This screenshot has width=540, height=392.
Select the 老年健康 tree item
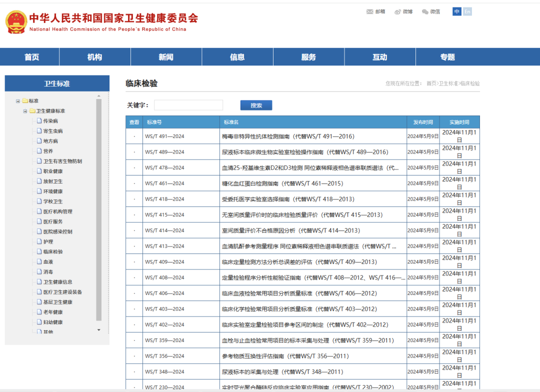click(53, 312)
